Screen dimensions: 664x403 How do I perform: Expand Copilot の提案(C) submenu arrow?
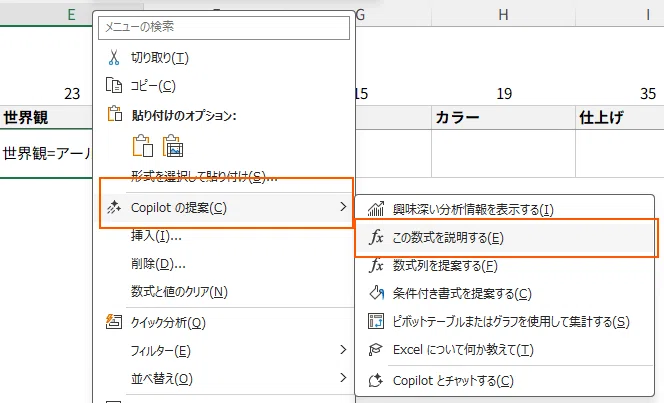pos(343,207)
